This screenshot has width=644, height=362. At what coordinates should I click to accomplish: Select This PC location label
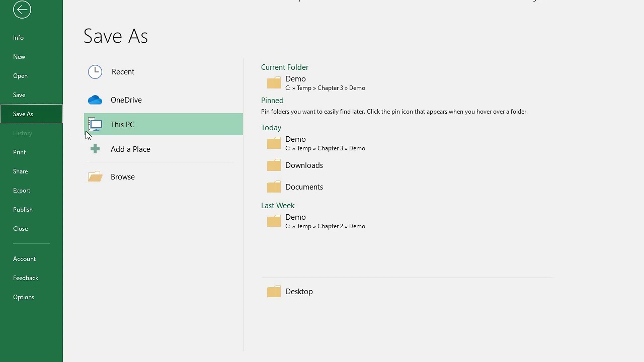click(122, 125)
